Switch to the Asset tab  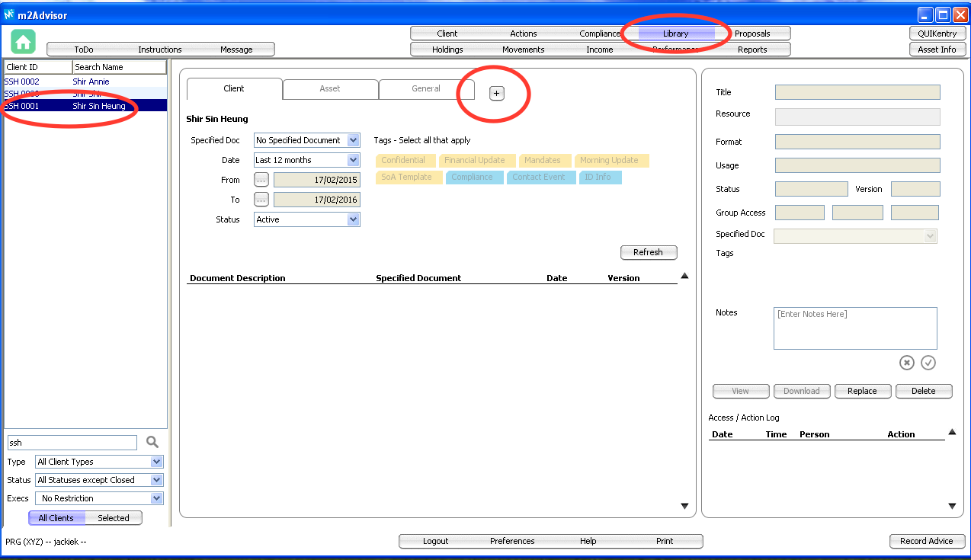tap(330, 89)
